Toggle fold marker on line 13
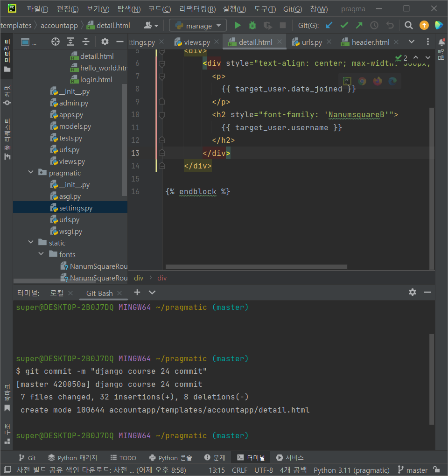This screenshot has width=448, height=476. pyautogui.click(x=162, y=153)
